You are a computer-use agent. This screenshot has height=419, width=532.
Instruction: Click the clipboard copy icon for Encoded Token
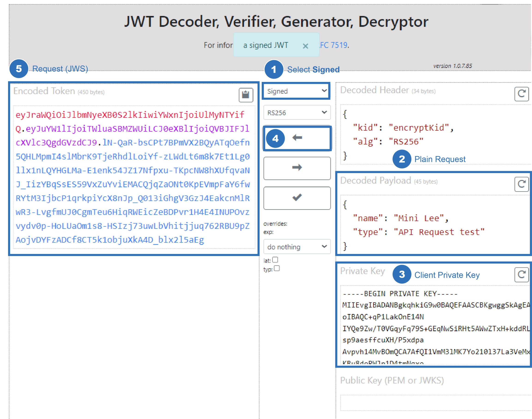[246, 95]
